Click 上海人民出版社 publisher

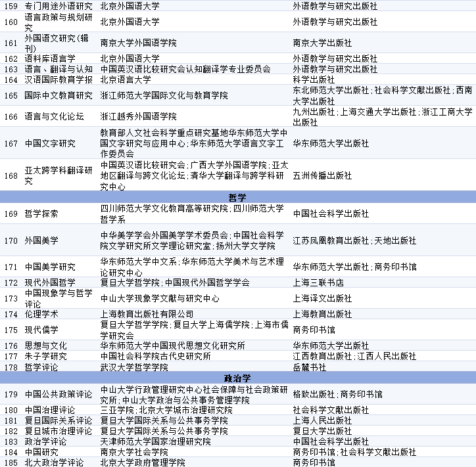click(322, 420)
